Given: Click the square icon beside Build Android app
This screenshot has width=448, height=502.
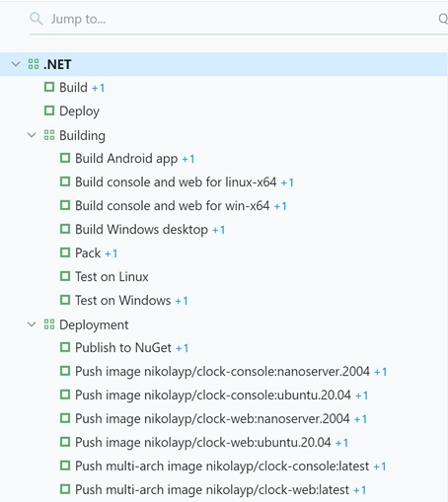Looking at the screenshot, I should point(65,158).
